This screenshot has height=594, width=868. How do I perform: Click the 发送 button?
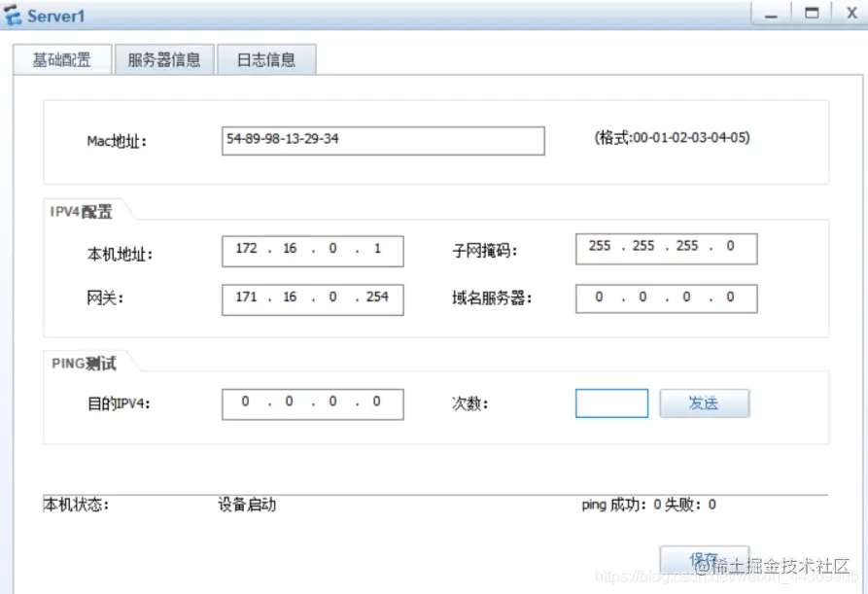tap(704, 403)
